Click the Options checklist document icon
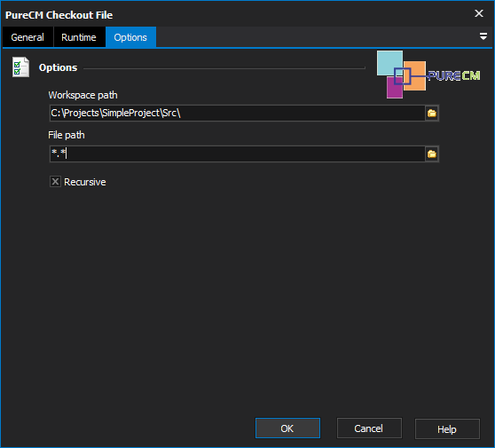Screen dimensions: 495x448 (20, 67)
